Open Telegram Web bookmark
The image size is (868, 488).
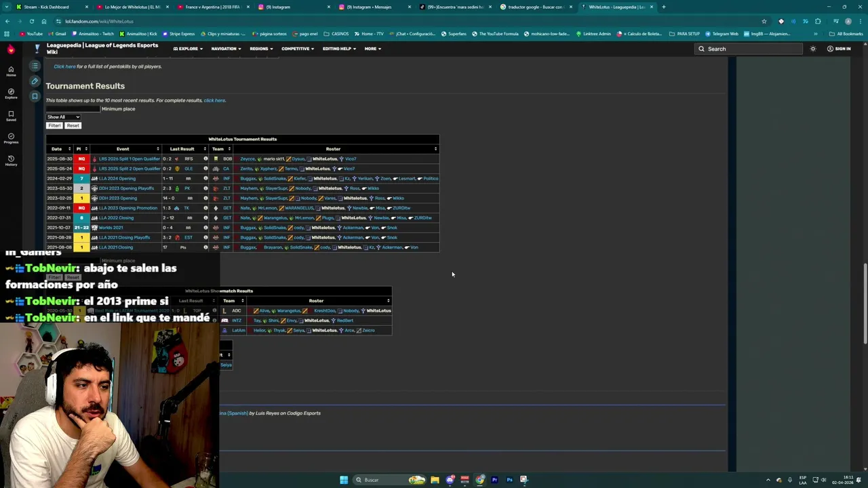722,34
